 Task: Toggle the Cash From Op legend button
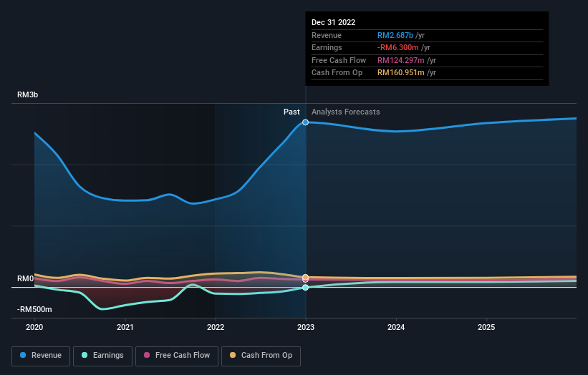point(261,356)
